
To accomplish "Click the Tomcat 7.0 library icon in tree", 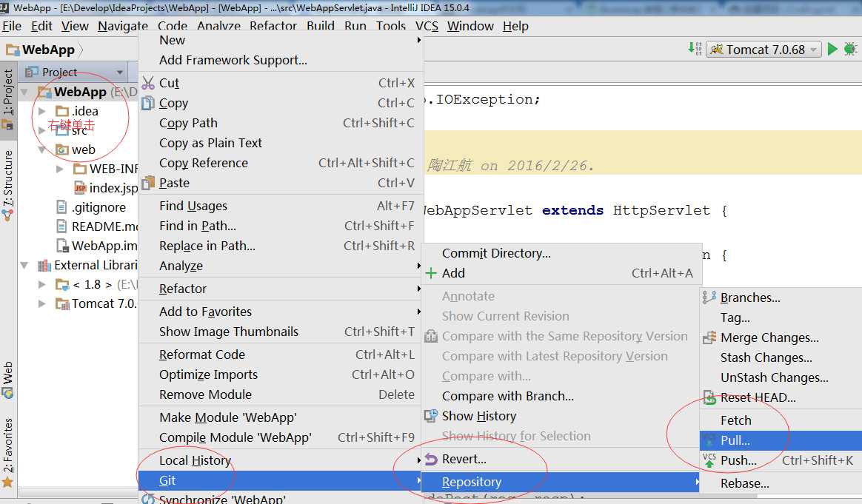I will pos(63,304).
